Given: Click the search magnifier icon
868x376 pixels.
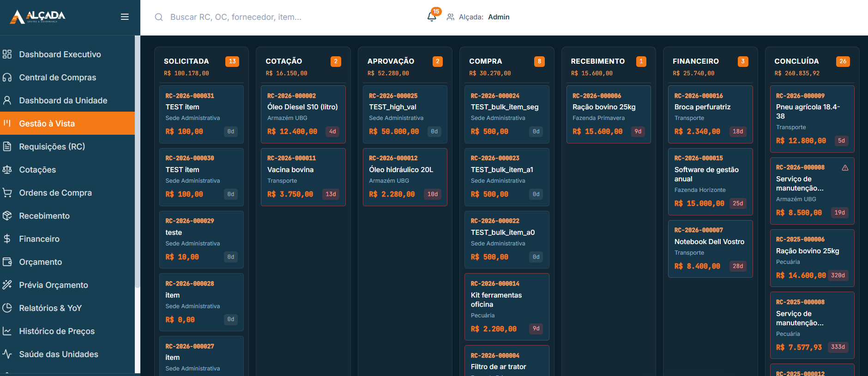Looking at the screenshot, I should pos(159,17).
